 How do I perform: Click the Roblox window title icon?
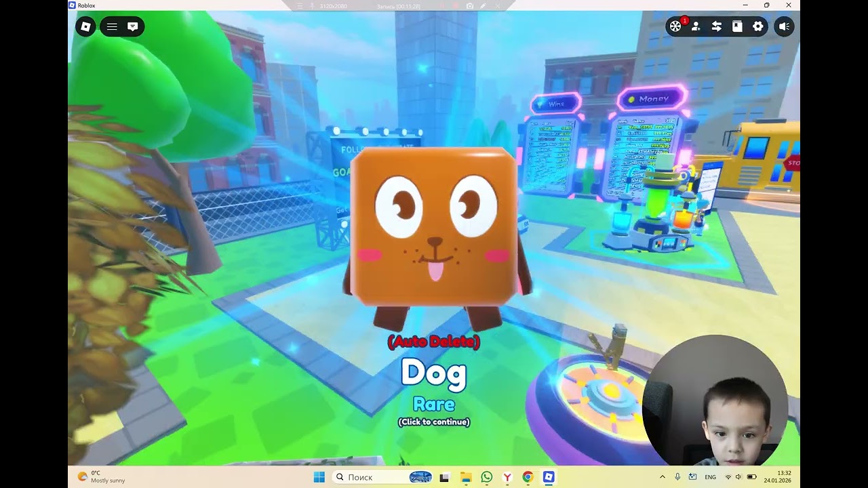pyautogui.click(x=73, y=5)
